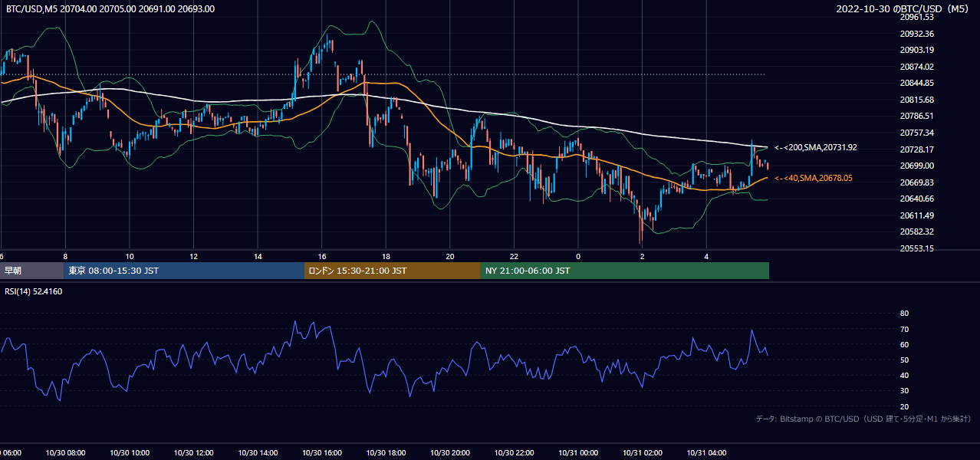Click price axis value 20844.85
The image size is (980, 460).
[916, 83]
